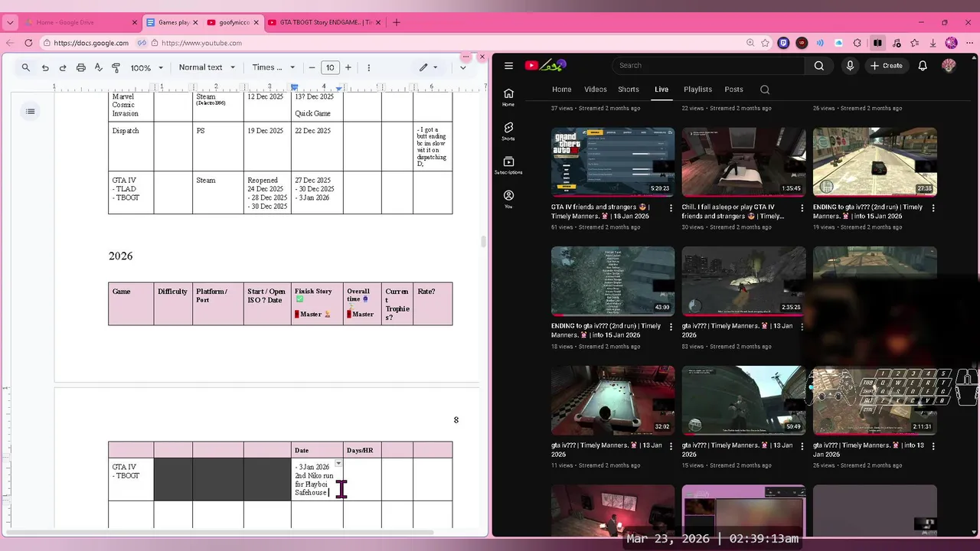Screen dimensions: 980x551
Task: Decrease font size with minus button
Action: pos(312,67)
